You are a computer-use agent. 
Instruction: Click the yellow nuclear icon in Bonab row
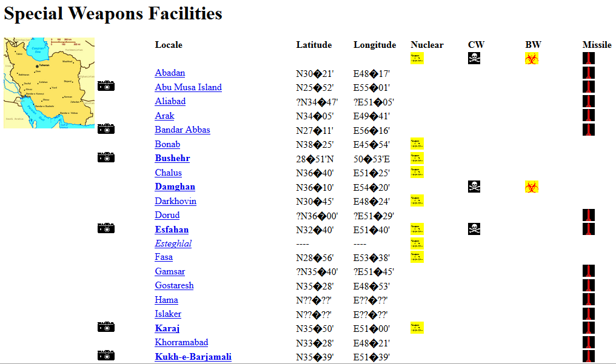(x=417, y=144)
